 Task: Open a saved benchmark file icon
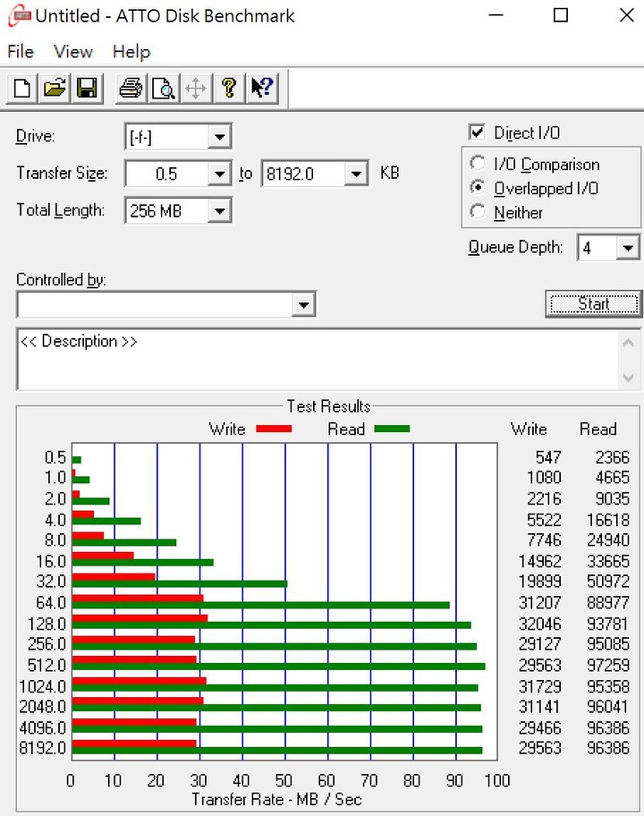click(55, 88)
